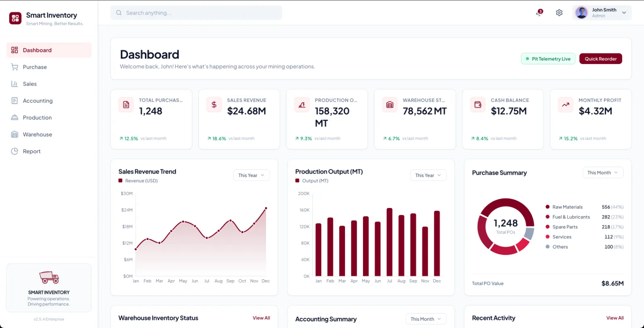Click the Services legend row
Viewport: 644px width, 328px height.
click(x=584, y=237)
